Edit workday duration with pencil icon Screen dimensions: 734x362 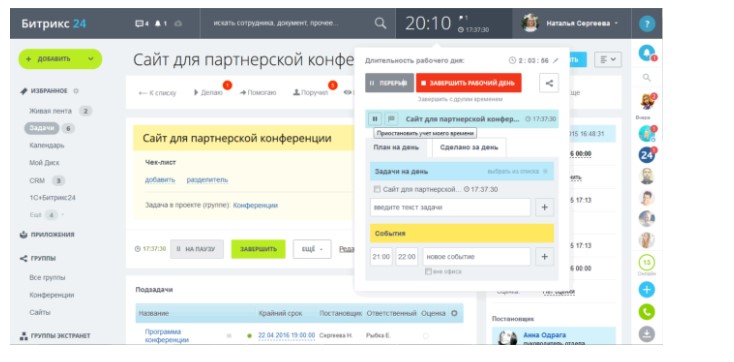[x=556, y=60]
